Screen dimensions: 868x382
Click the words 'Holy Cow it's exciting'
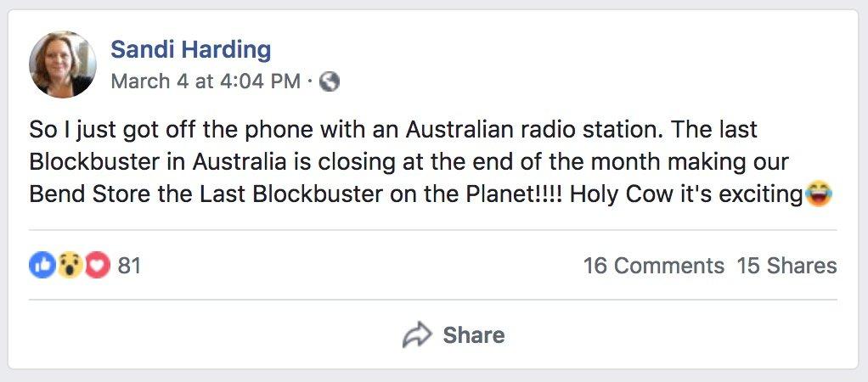coord(685,194)
